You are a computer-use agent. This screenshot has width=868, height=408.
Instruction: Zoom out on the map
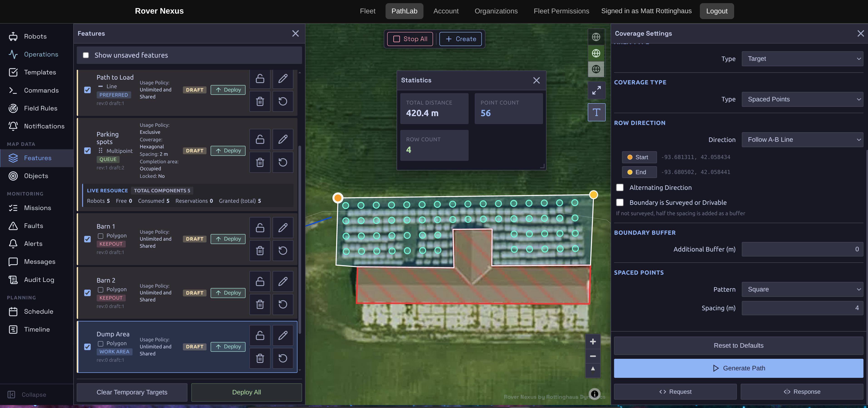(593, 356)
